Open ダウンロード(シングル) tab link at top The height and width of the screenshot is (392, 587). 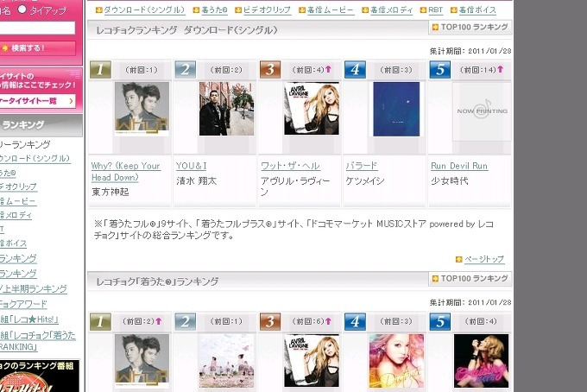(x=144, y=10)
